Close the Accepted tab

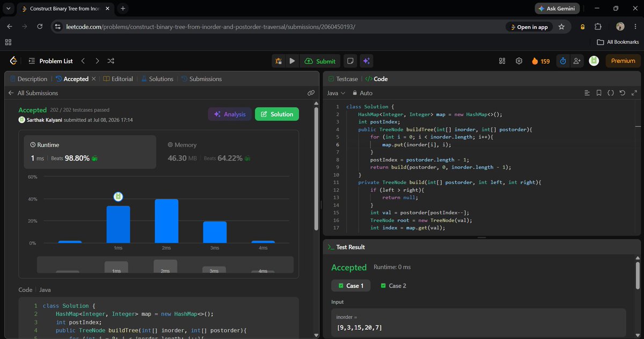[94, 78]
